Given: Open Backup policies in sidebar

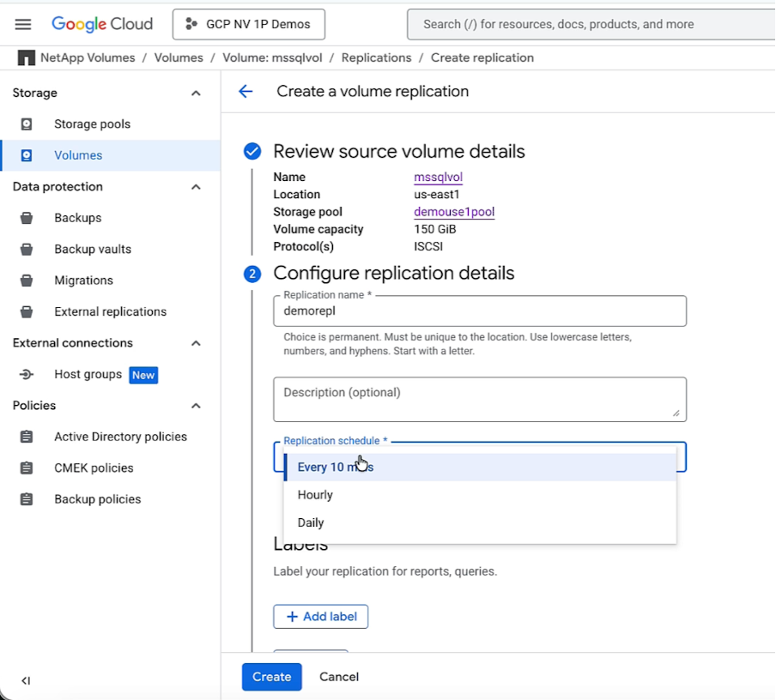Looking at the screenshot, I should tap(98, 499).
